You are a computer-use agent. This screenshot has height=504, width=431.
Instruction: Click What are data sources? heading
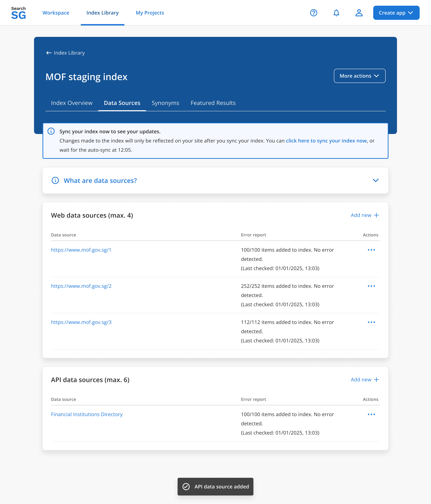[100, 180]
